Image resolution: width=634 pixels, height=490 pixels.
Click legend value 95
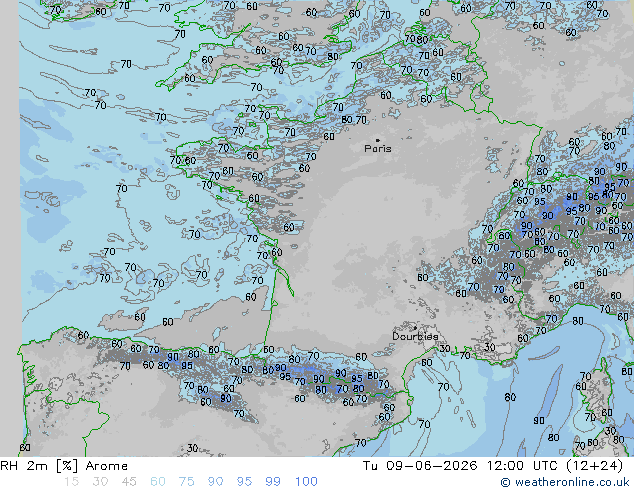(244, 482)
